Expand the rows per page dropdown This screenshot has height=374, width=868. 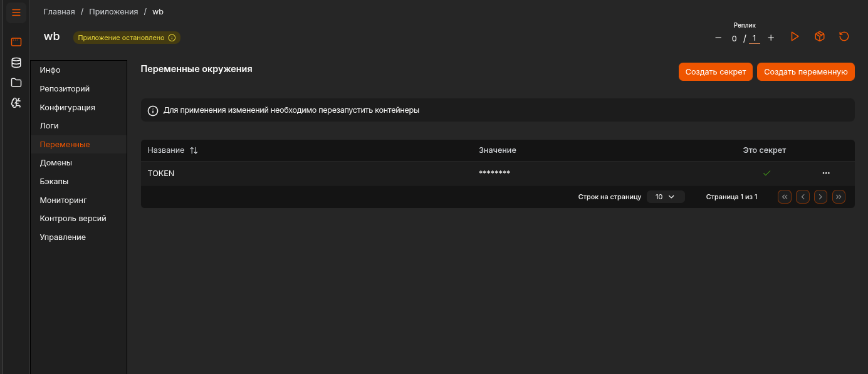coord(665,197)
